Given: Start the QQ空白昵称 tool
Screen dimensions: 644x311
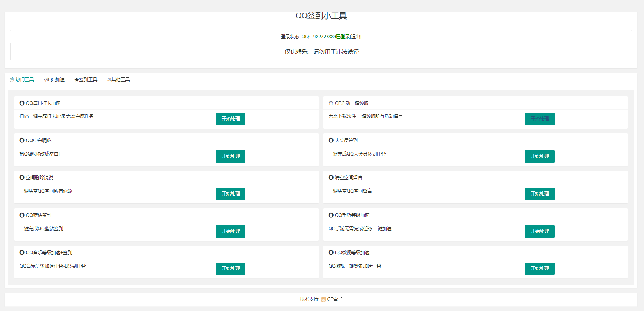Looking at the screenshot, I should point(230,156).
